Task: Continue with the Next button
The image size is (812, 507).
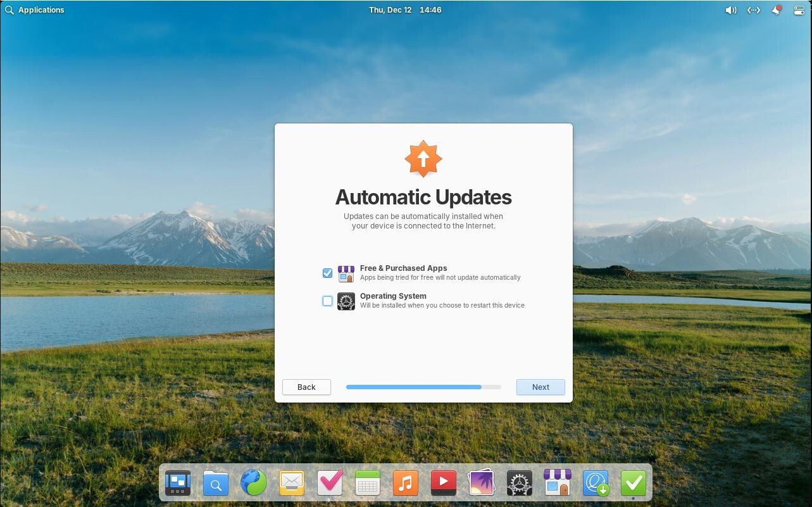Action: 540,387
